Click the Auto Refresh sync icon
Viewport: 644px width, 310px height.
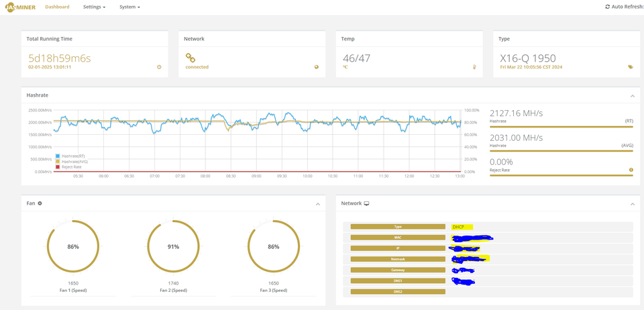[608, 7]
